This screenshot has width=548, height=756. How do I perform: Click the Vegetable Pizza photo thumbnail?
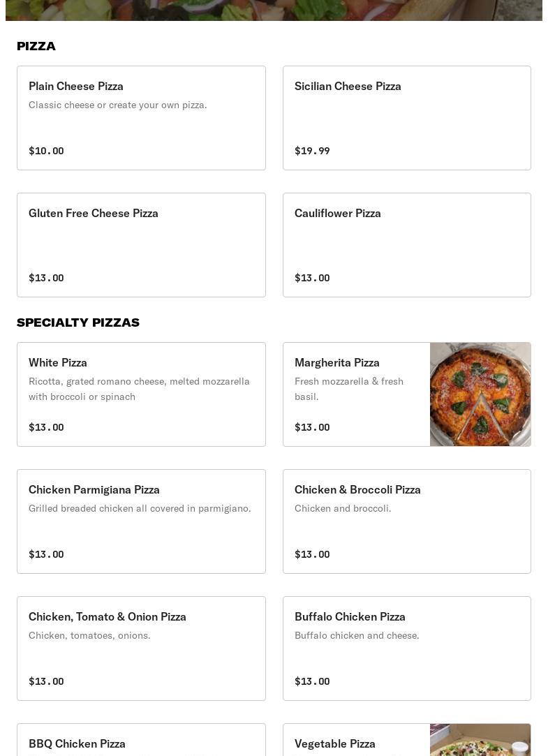tap(480, 741)
